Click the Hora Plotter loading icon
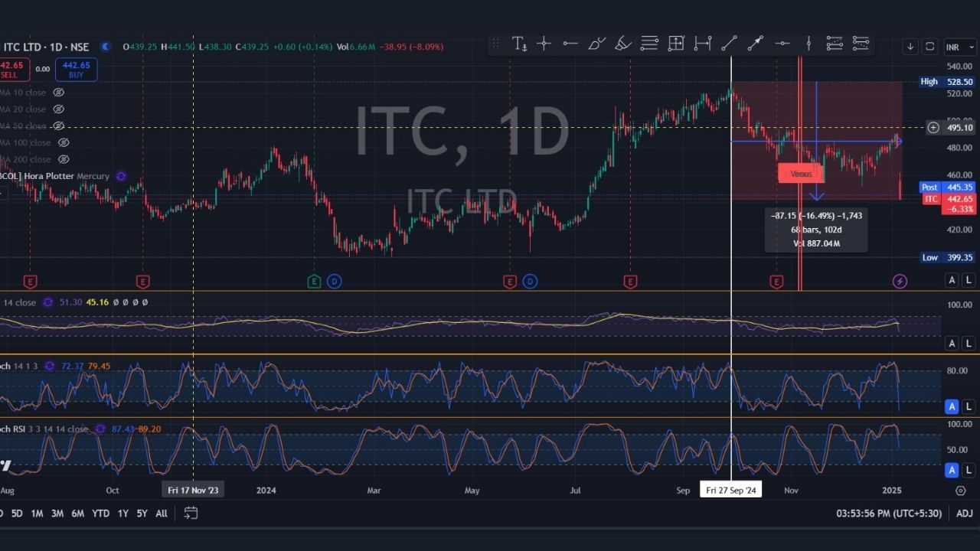 click(120, 176)
